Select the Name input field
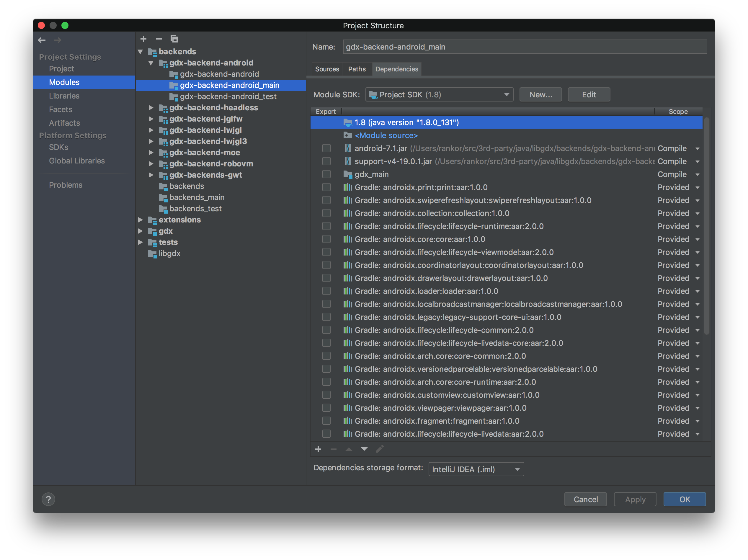 pos(524,47)
